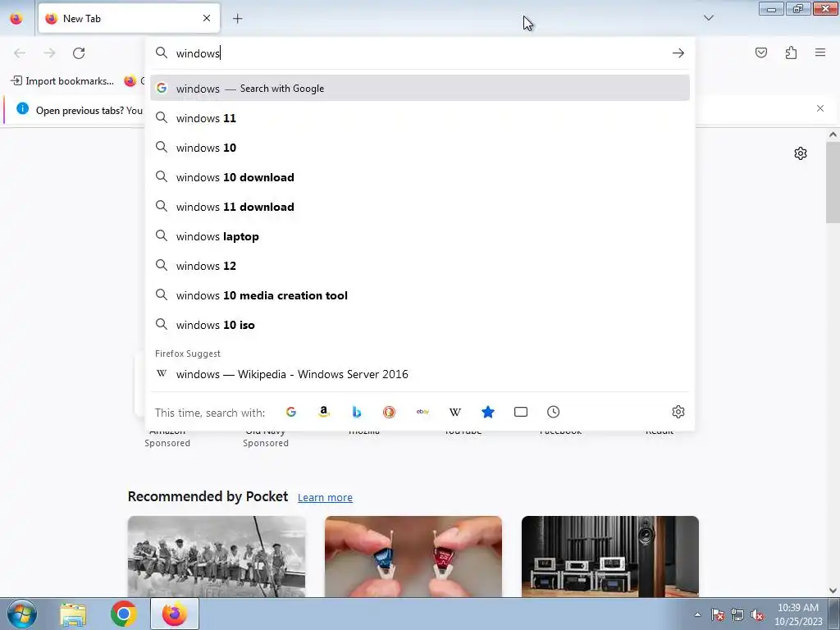840x630 pixels.
Task: Open the hearing aids Pocket article thumbnail
Action: tap(413, 557)
